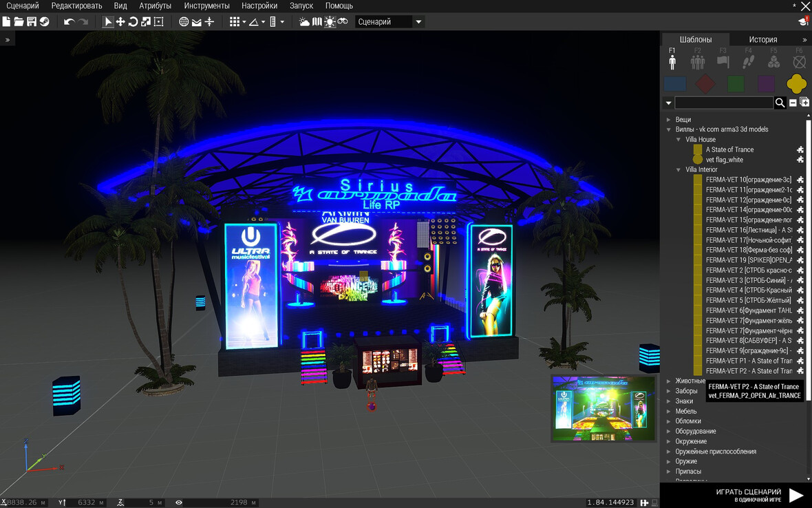The height and width of the screenshot is (508, 812).
Task: Click the search magnifier in the asset panel
Action: pyautogui.click(x=780, y=103)
